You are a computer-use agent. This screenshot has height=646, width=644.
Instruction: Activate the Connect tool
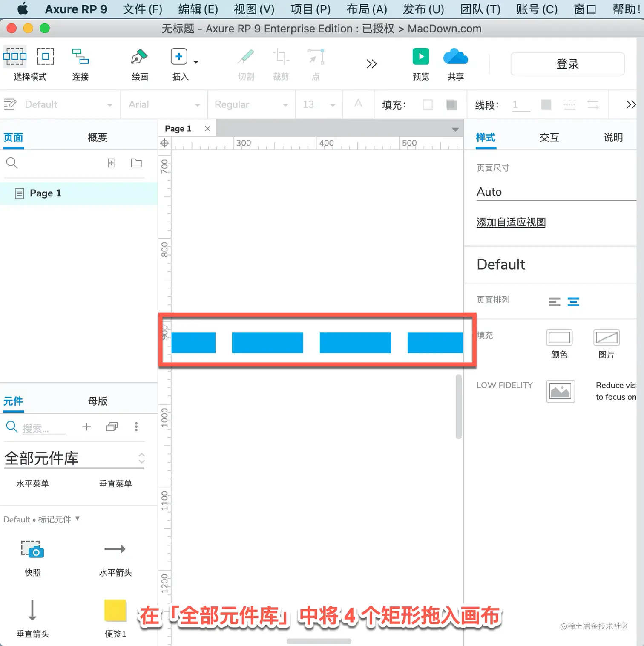tap(80, 56)
